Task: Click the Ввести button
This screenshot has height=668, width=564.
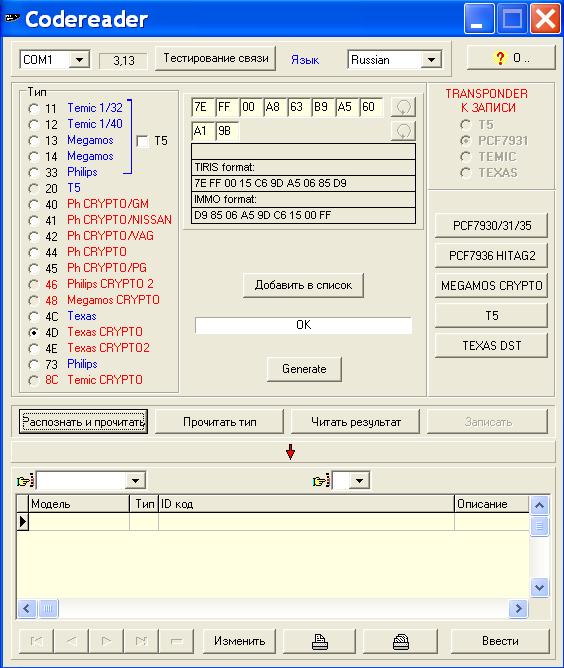Action: pyautogui.click(x=500, y=641)
